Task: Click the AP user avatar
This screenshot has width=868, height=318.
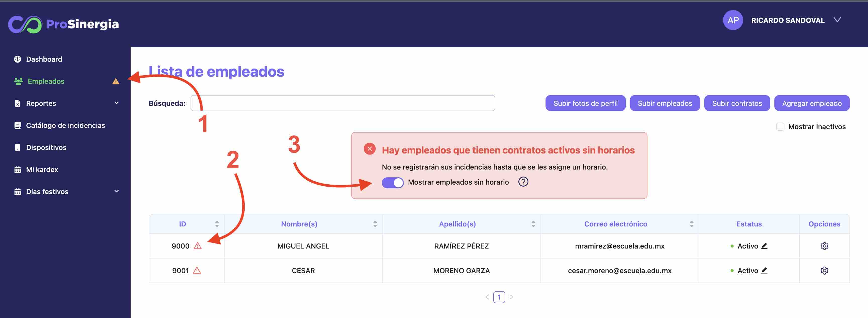Action: pos(733,20)
